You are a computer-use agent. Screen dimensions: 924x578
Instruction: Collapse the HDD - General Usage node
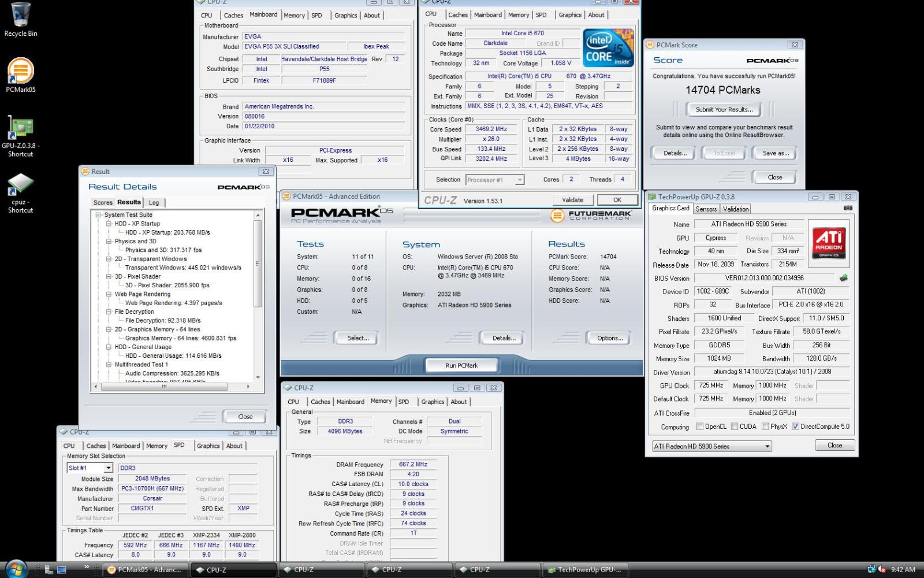[x=109, y=347]
